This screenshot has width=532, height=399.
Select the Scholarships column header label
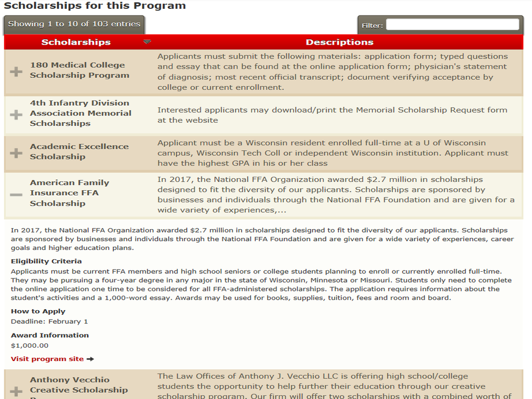[76, 42]
